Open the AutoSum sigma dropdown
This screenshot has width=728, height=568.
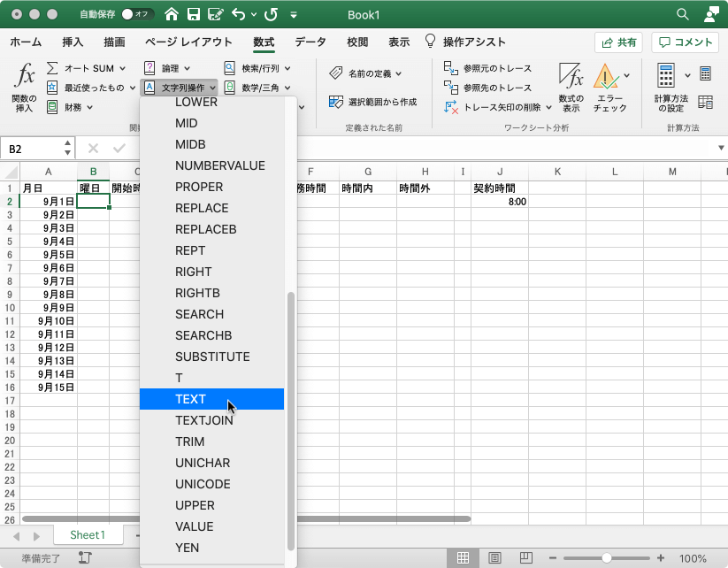point(87,68)
